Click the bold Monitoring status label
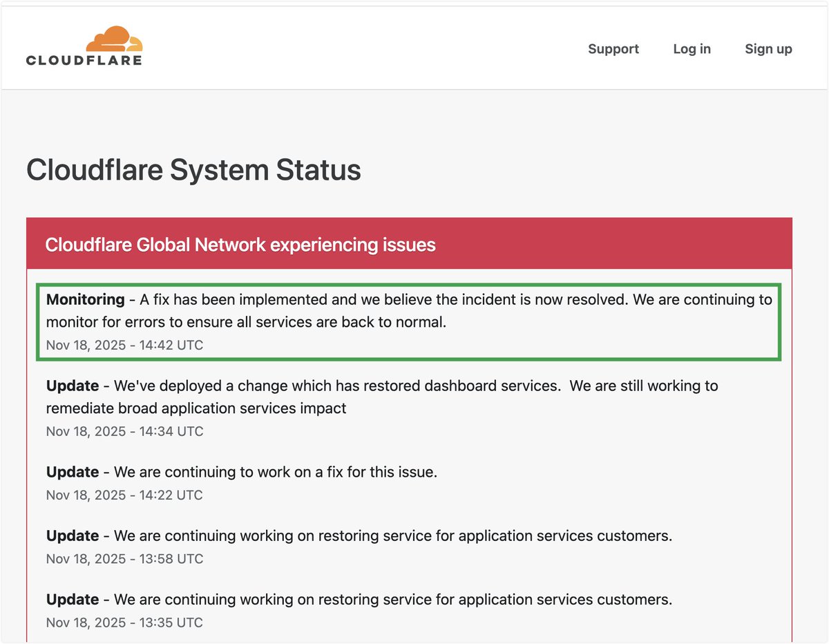The height and width of the screenshot is (644, 829). 85,300
